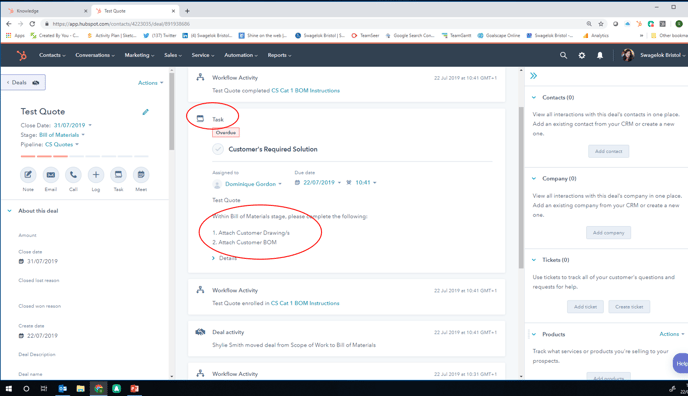Change Pipeline CS Quotes dropdown
Viewport: 688px width, 396px height.
click(62, 144)
